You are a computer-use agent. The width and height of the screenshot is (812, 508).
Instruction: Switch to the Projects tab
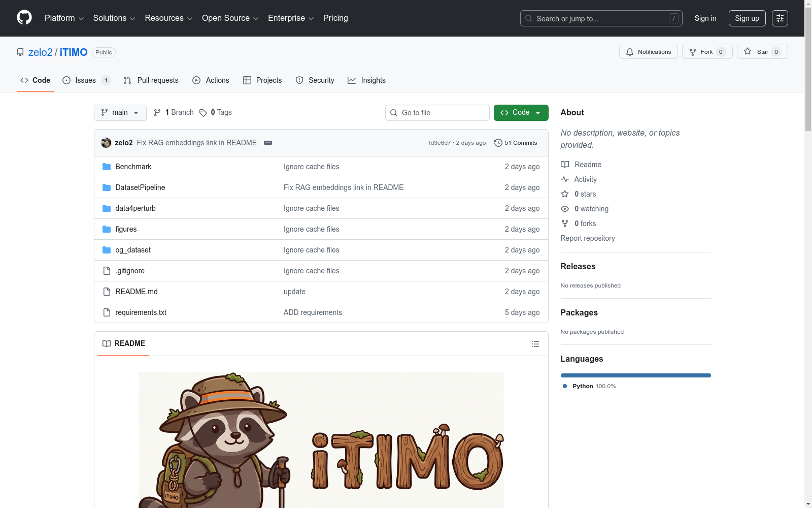coord(262,80)
